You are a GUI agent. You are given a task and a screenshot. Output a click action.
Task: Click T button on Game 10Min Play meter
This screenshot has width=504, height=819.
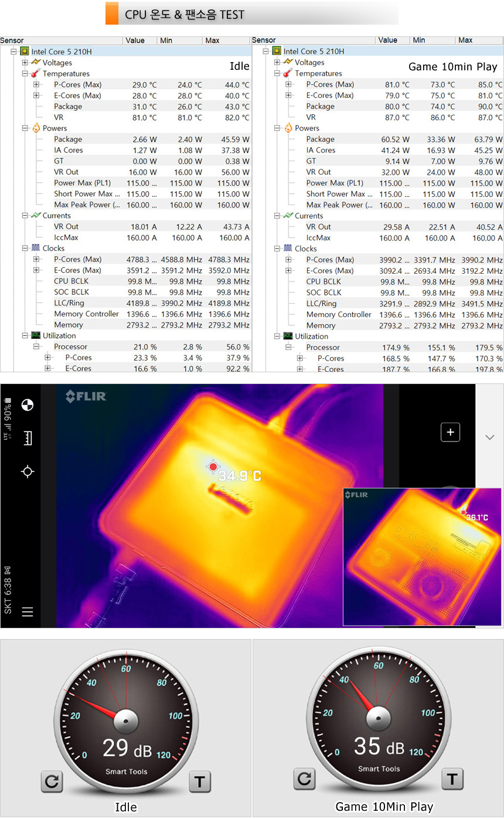tap(452, 779)
